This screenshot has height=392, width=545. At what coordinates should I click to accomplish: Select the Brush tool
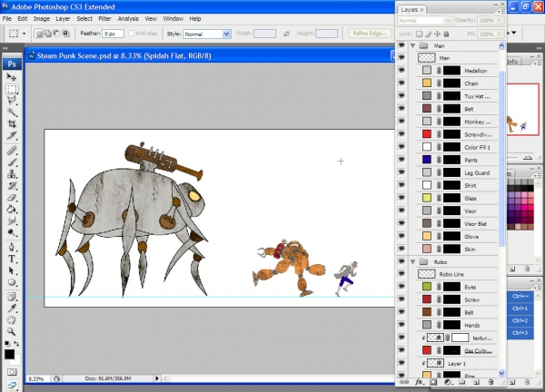pyautogui.click(x=12, y=162)
